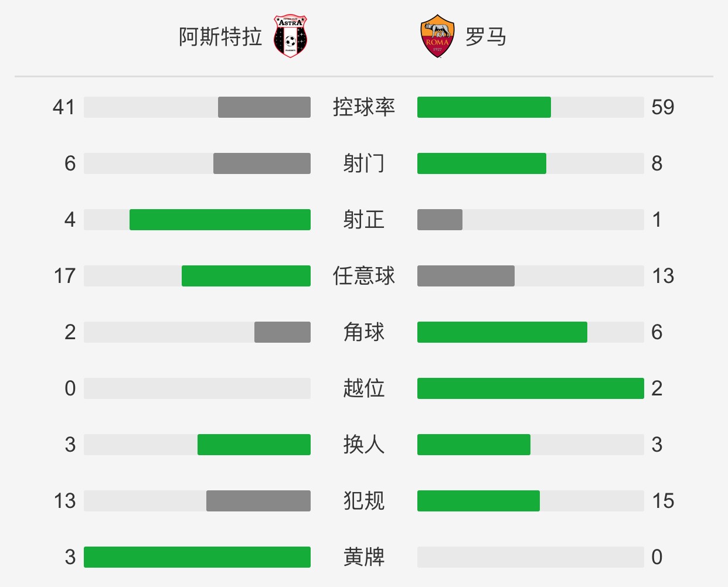Click Roma's full green 越位 bar
This screenshot has width=728, height=587.
[530, 388]
